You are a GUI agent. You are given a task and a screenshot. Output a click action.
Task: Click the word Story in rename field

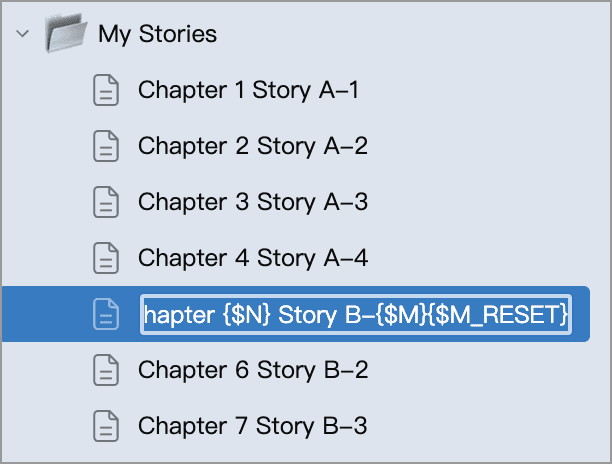306,316
